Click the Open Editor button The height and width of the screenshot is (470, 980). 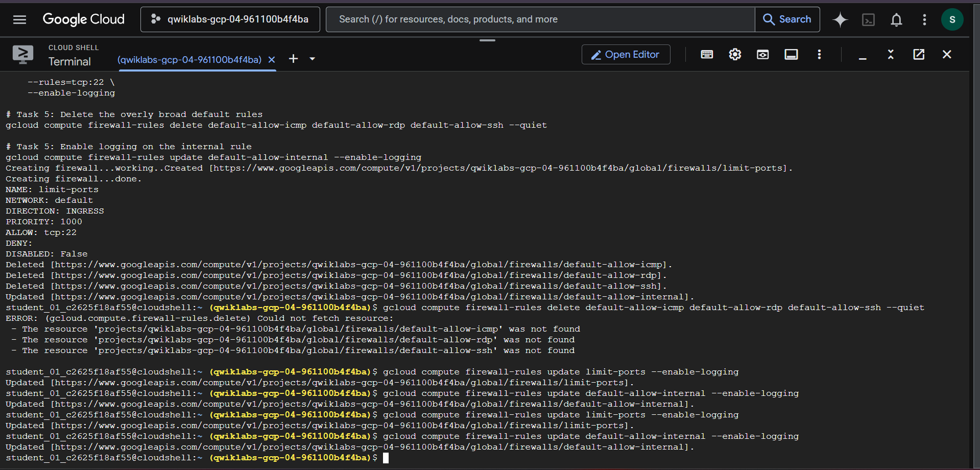[626, 55]
